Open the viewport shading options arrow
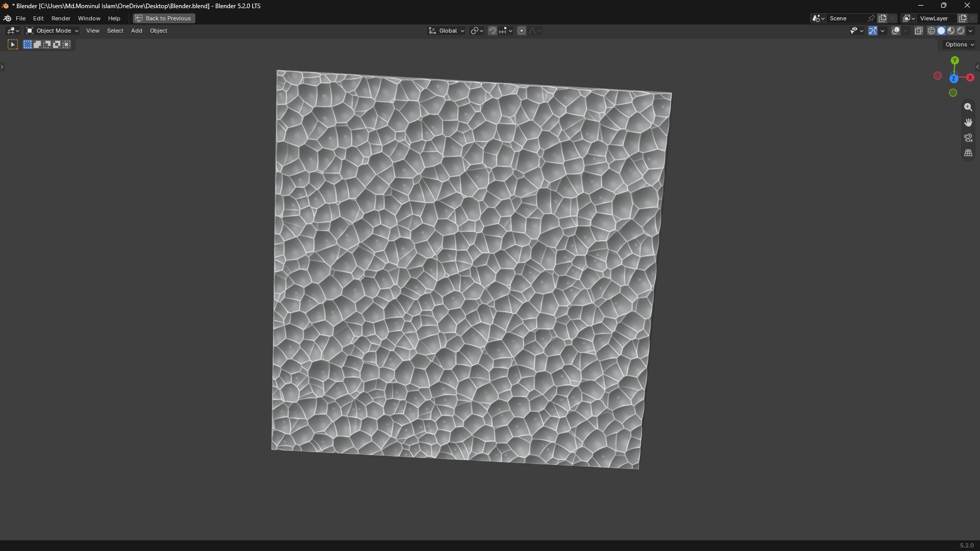This screenshot has width=980, height=551. (x=970, y=31)
